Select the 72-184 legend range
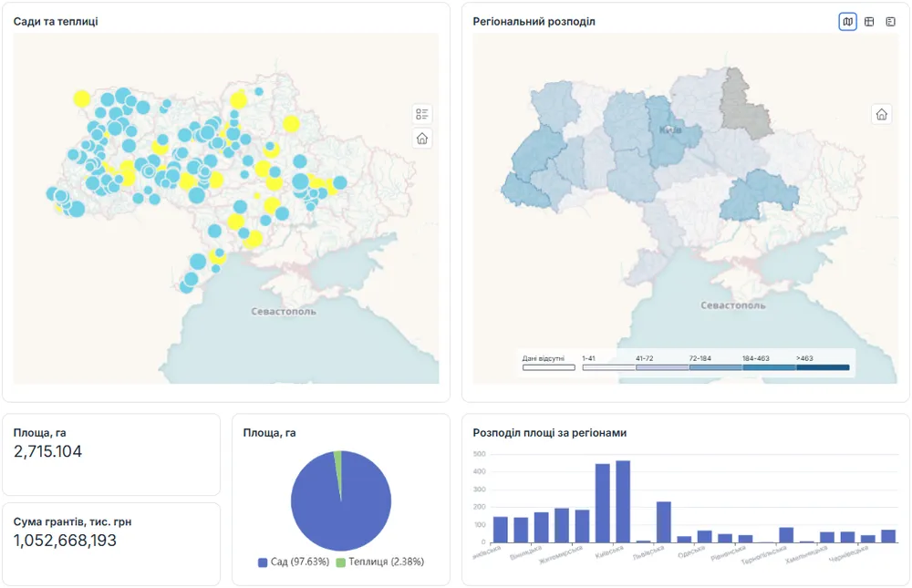Image resolution: width=912 pixels, height=588 pixels. [715, 367]
